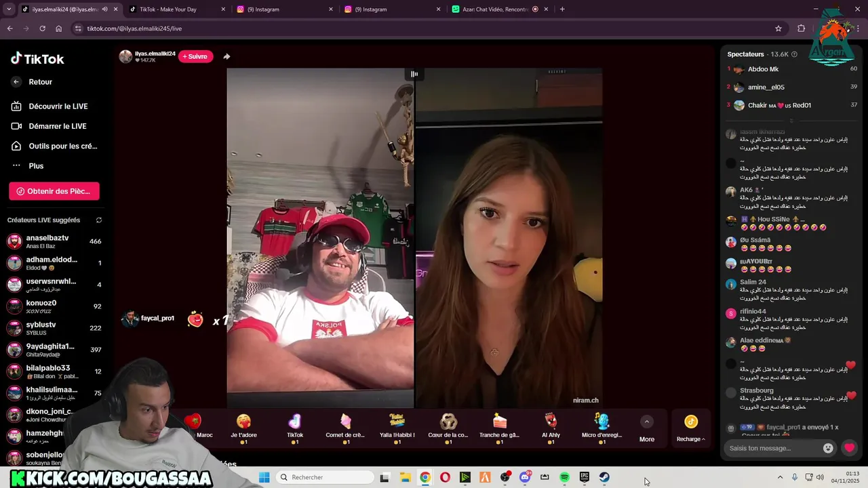Open suggested creator syblustv

pyautogui.click(x=54, y=328)
